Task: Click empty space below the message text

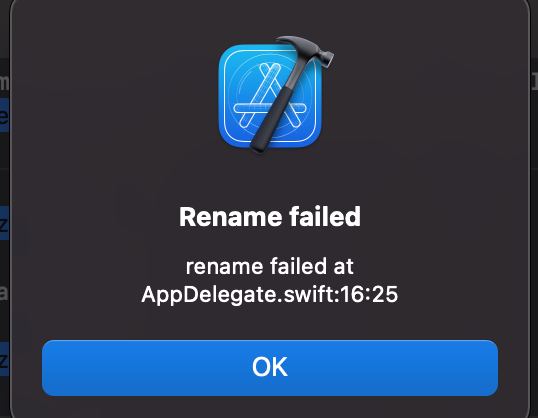Action: (270, 323)
